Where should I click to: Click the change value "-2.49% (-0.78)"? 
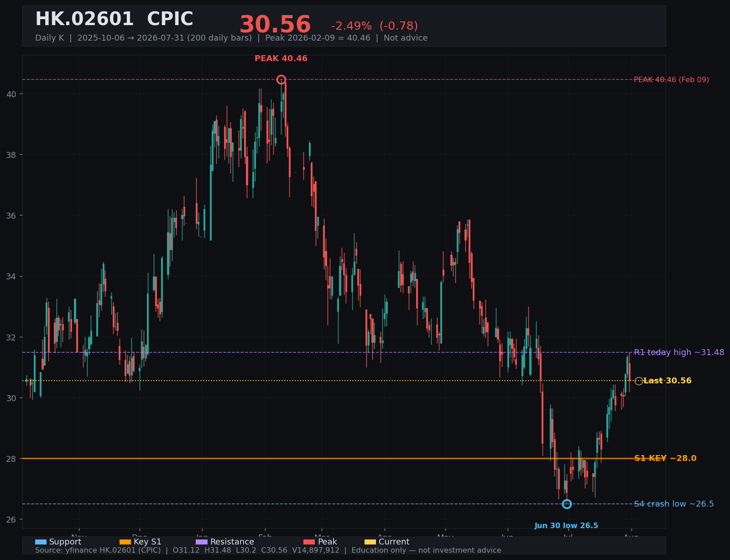tap(375, 26)
